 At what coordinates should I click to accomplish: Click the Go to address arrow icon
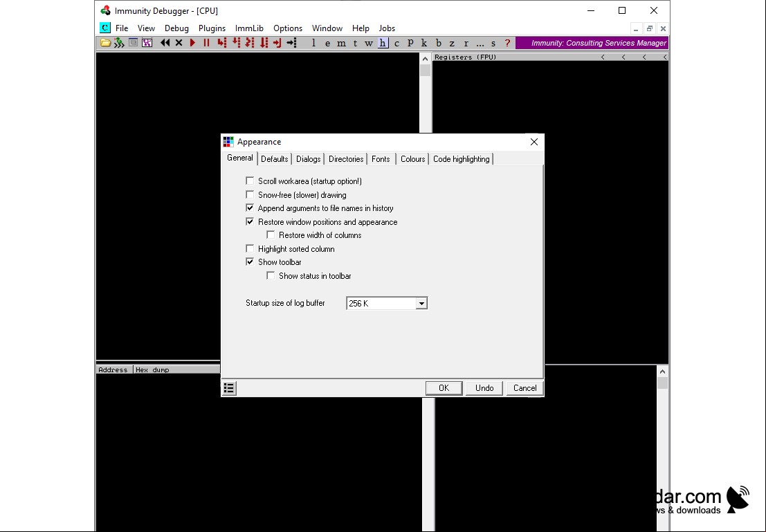291,43
